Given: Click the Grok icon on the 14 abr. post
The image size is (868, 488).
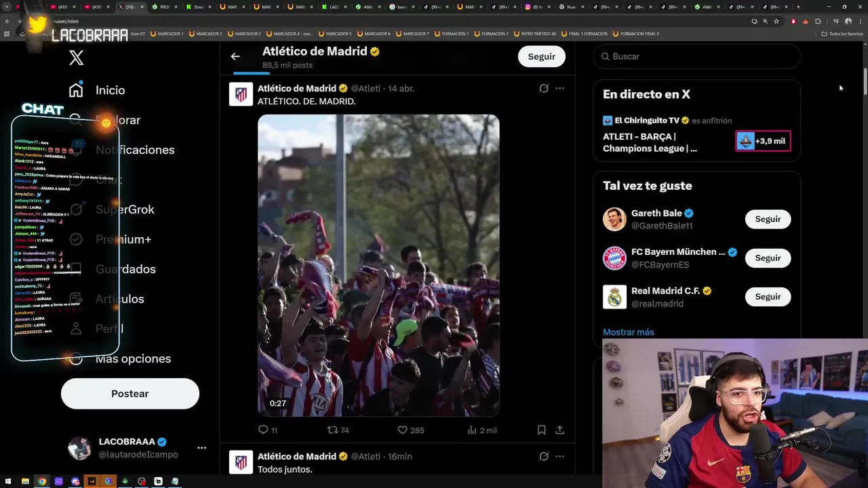Looking at the screenshot, I should [544, 88].
